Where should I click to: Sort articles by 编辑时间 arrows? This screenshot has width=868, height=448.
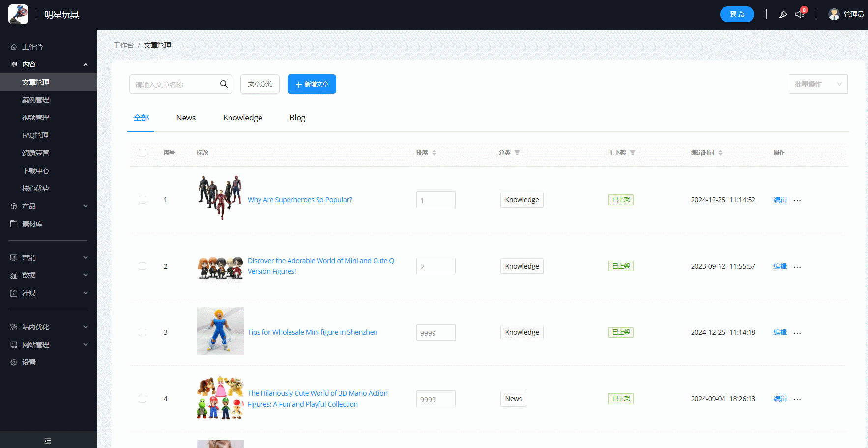click(720, 153)
